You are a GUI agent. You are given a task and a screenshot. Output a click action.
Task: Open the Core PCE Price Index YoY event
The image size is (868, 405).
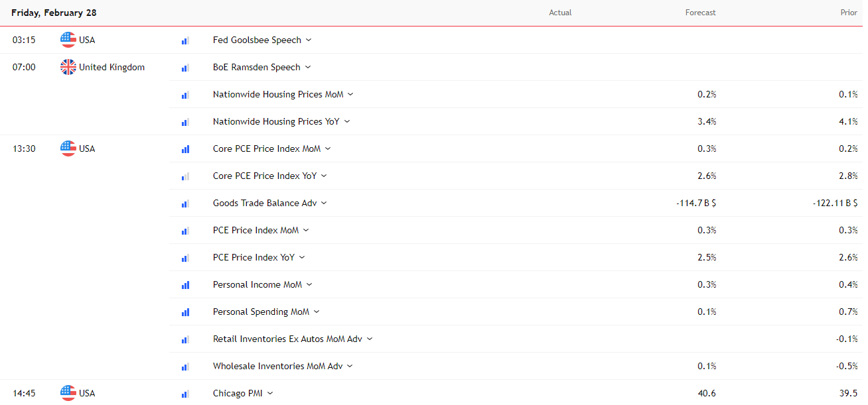(265, 176)
